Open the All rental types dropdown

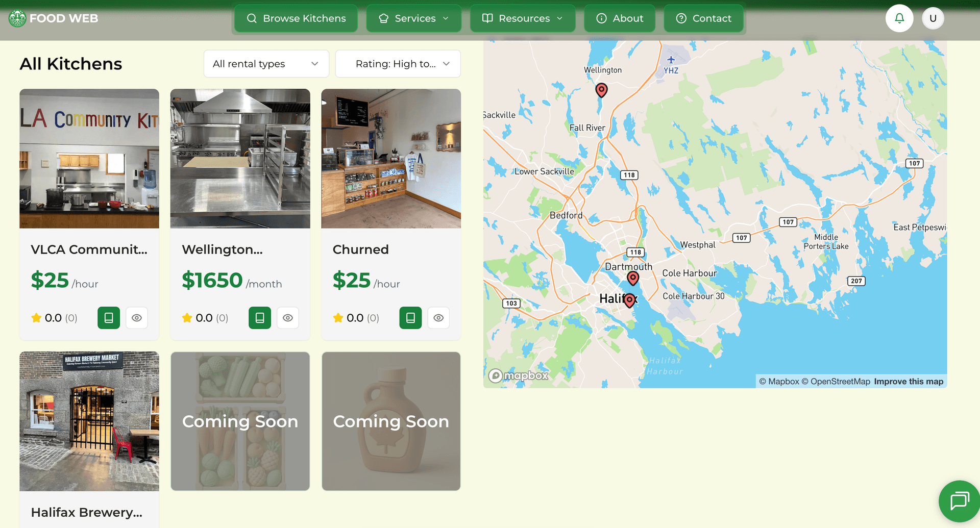point(266,64)
